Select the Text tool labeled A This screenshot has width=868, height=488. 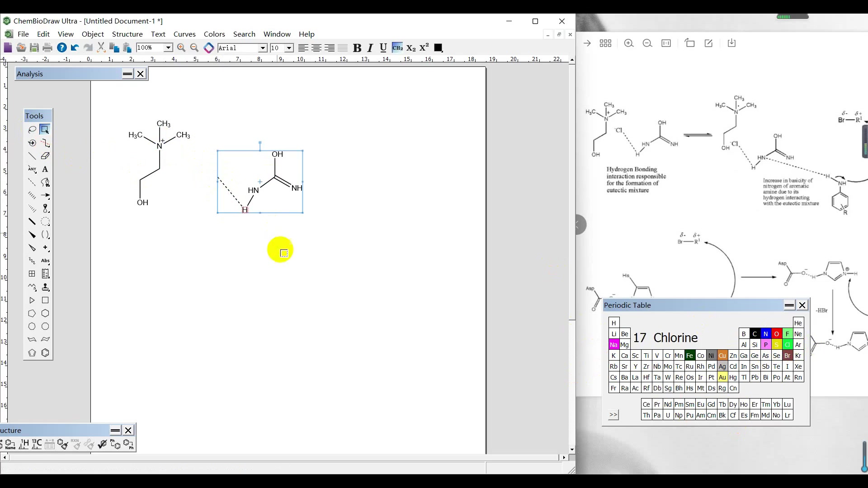(45, 169)
